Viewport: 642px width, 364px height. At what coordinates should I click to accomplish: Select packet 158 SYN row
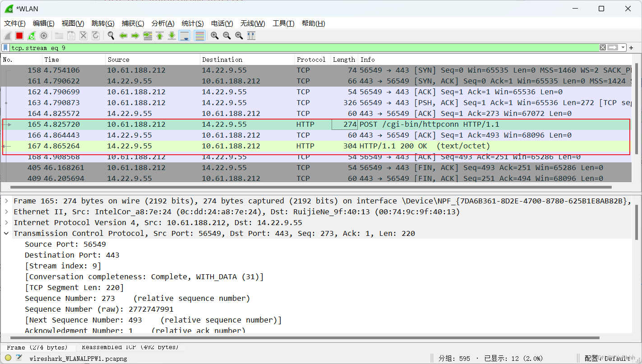(316, 70)
